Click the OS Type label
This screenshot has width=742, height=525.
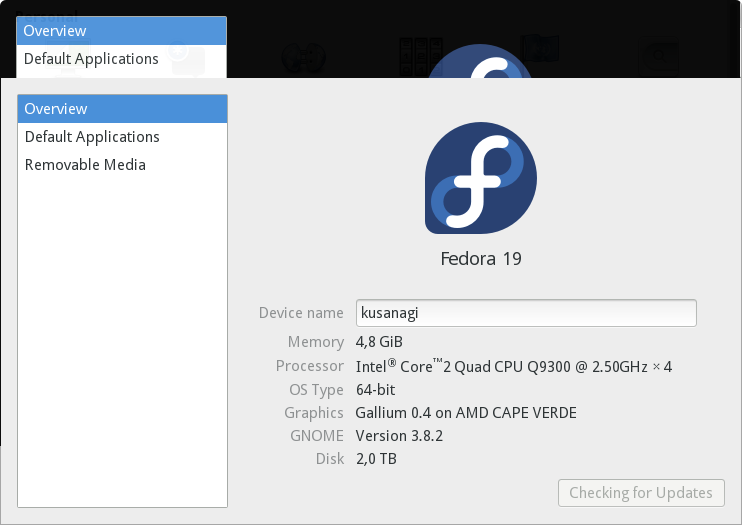[x=316, y=390]
